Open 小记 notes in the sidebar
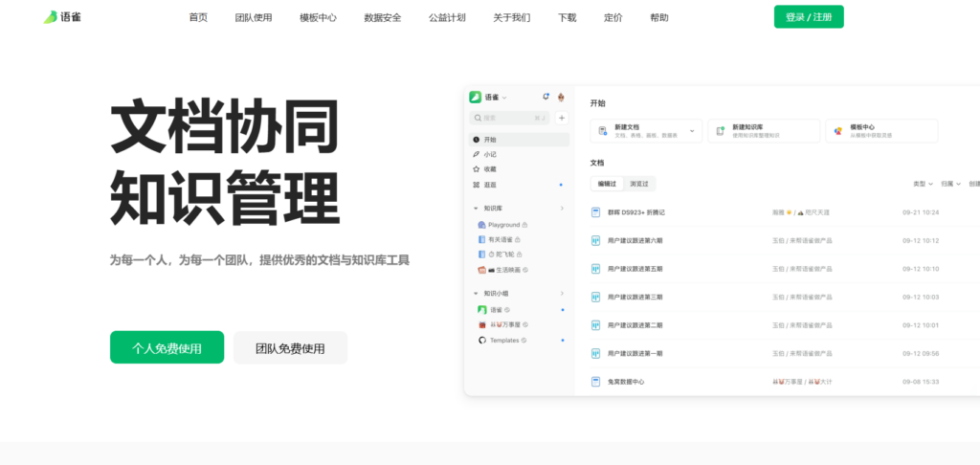Screen dimensions: 980x465 tap(489, 154)
